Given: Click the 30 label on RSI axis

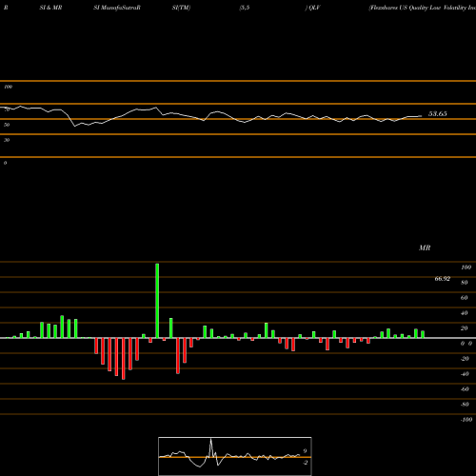Looking at the screenshot, I should pos(7,140).
